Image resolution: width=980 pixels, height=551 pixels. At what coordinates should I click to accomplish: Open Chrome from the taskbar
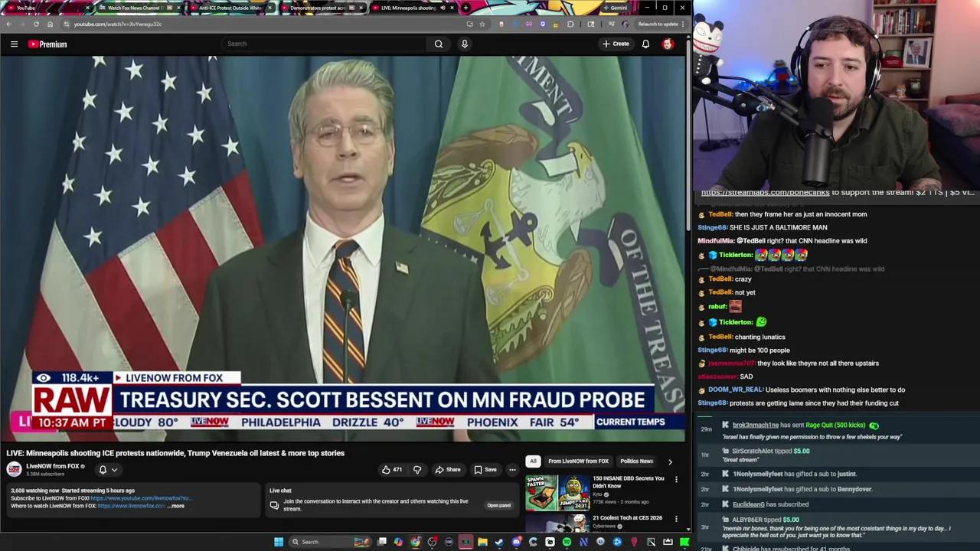tap(415, 542)
